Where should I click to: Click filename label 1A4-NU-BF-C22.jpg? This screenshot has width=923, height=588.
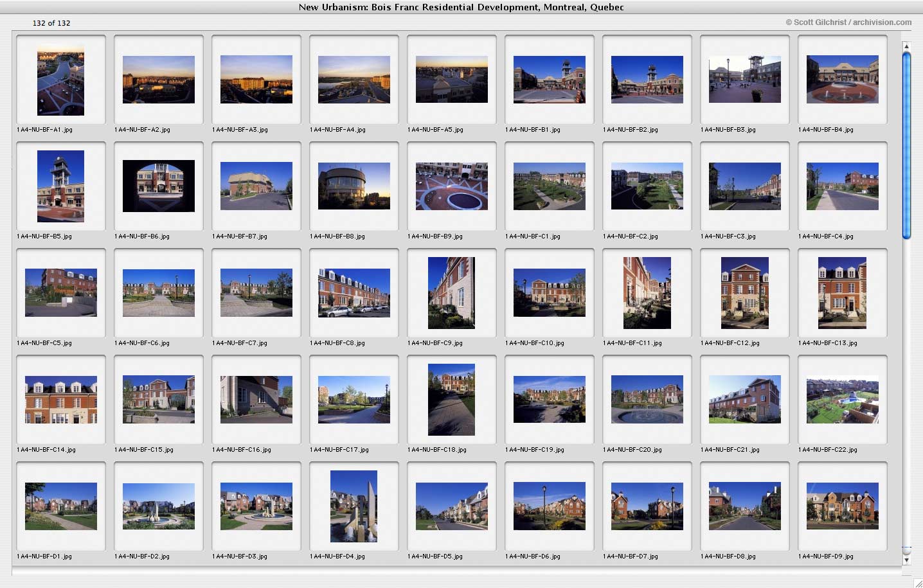click(828, 450)
